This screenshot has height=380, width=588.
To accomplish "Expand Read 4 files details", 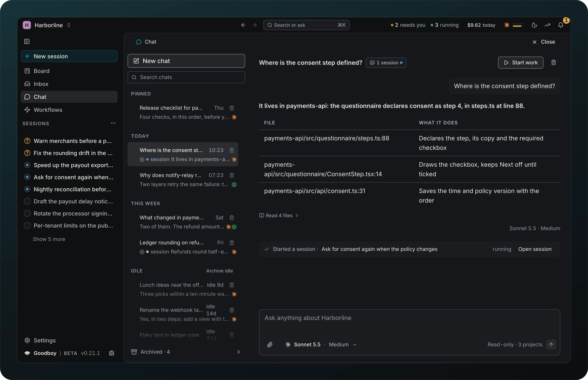I will point(279,216).
